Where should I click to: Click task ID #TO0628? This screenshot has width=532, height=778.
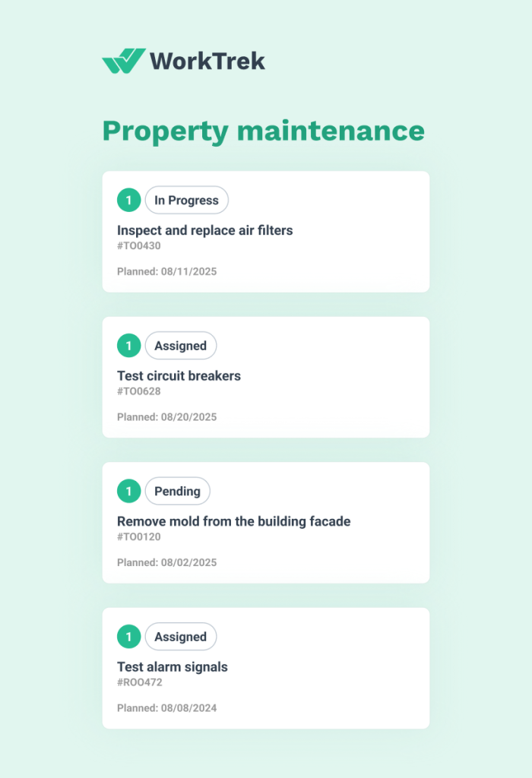click(139, 391)
